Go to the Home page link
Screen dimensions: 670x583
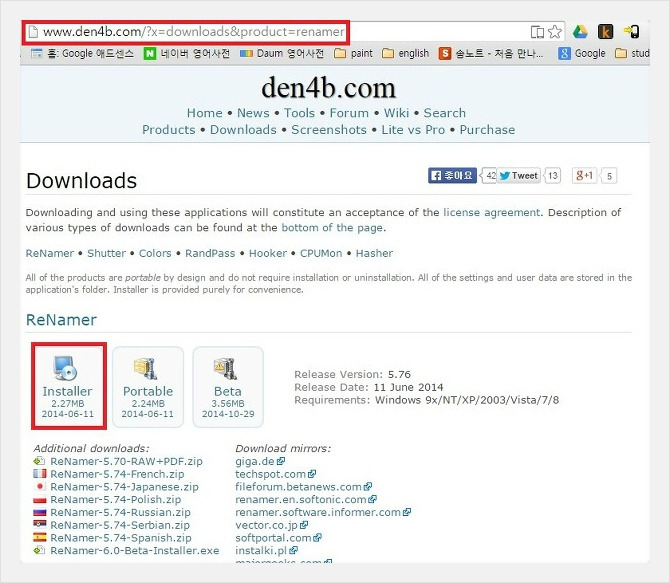click(x=205, y=113)
